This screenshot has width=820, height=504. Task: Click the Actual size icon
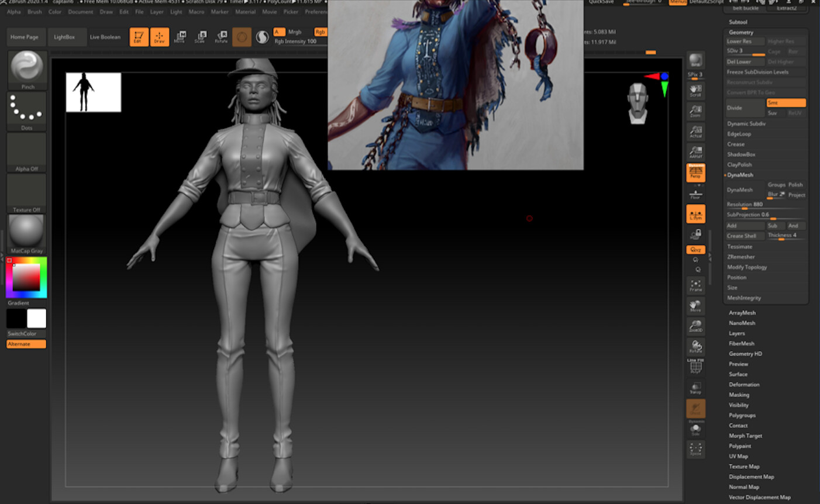[x=695, y=132]
